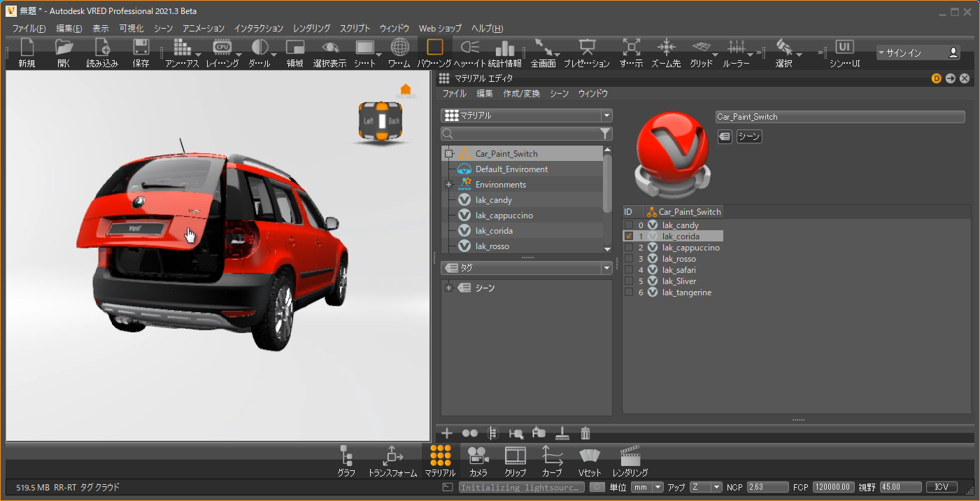Click the 領域 (Region) render icon
The image size is (980, 501).
295,48
